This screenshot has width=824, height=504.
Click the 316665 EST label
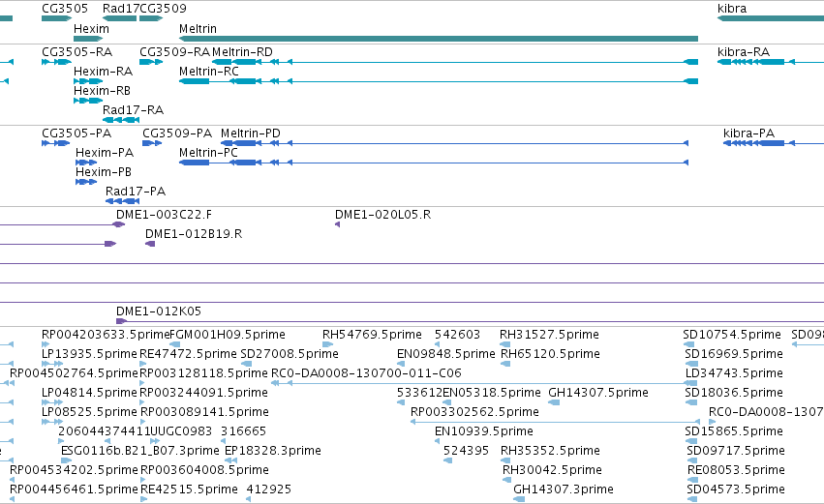pos(243,432)
